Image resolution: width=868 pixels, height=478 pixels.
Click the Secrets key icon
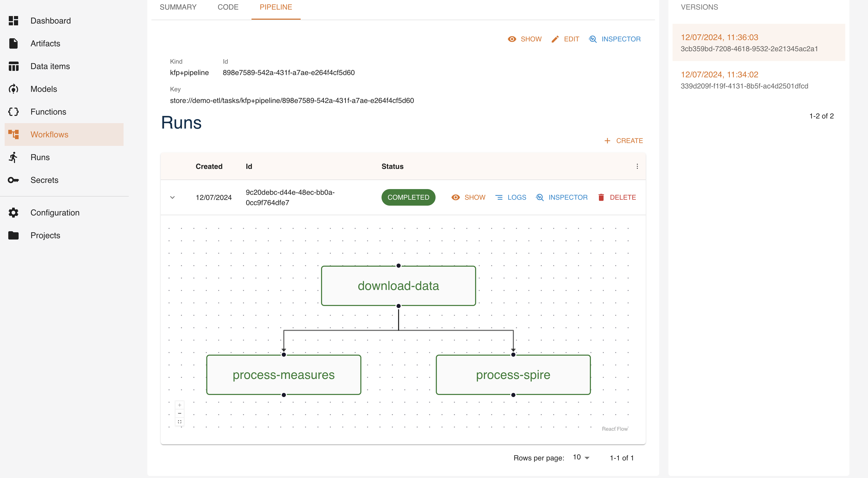[x=13, y=180]
